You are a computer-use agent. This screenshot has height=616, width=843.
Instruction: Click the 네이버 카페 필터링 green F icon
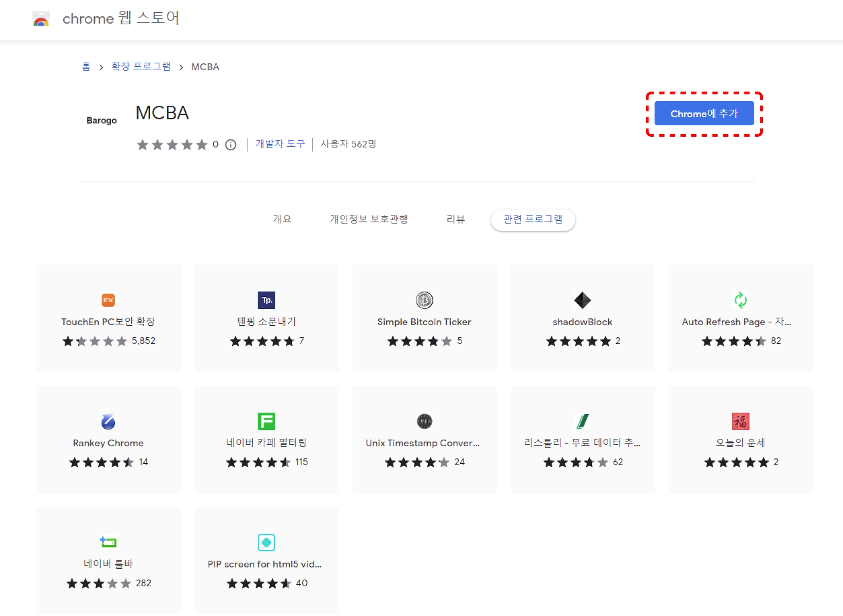coord(266,421)
